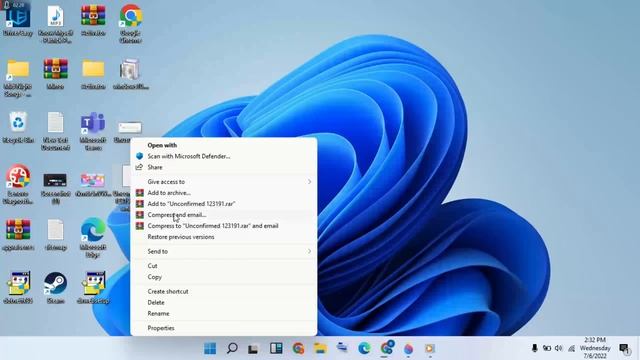Select the Steam desktop shortcut
This screenshot has height=360, width=640.
(x=56, y=288)
